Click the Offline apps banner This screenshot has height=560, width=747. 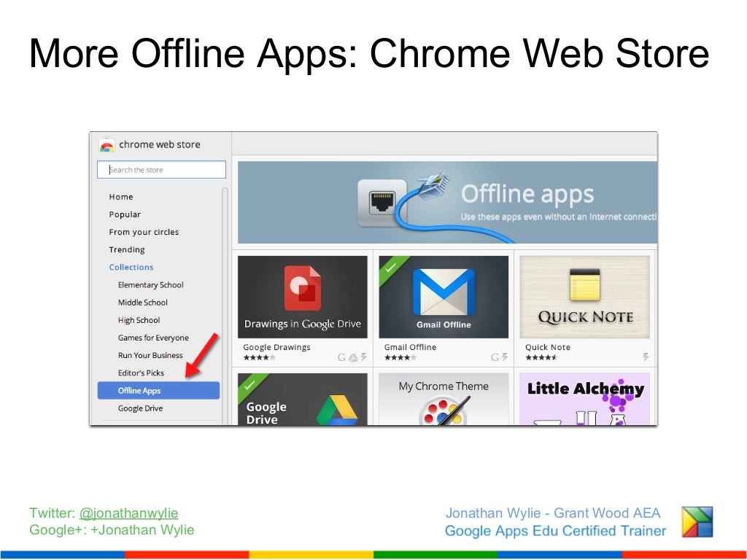pos(447,203)
